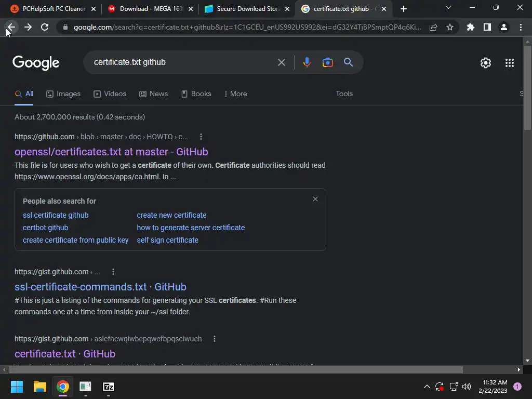This screenshot has width=532, height=399.
Task: Open File Explorer from taskbar
Action: click(x=39, y=387)
